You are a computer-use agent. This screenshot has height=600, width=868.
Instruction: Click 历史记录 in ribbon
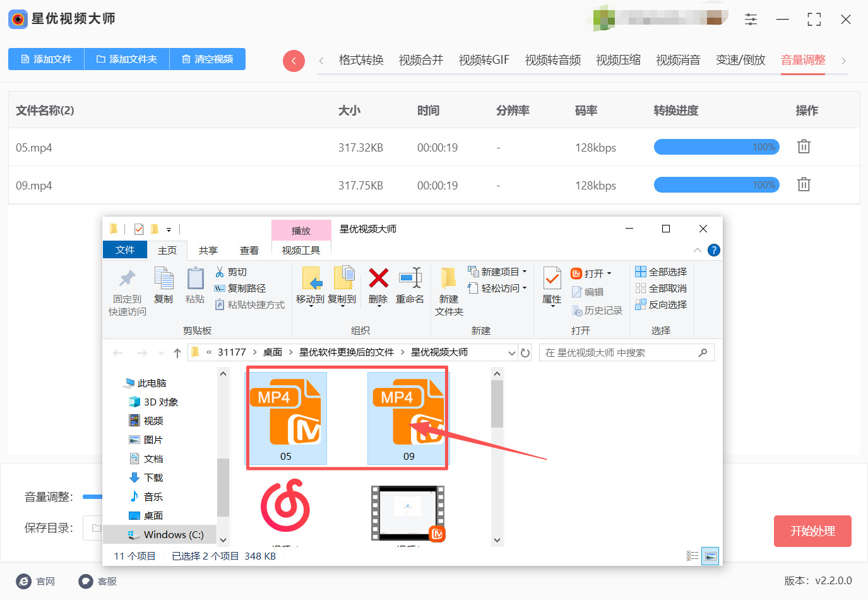[x=597, y=310]
